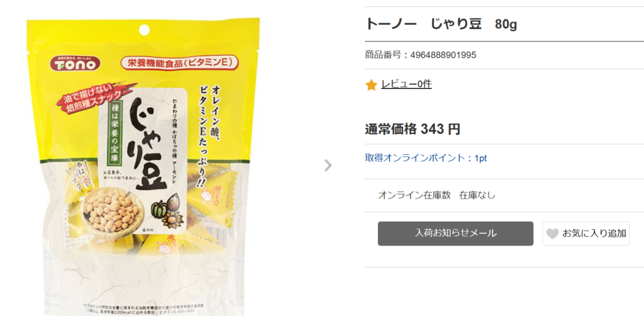The width and height of the screenshot is (644, 316).
Task: Click the 商品番号 4964888901995 text
Action: click(x=421, y=55)
